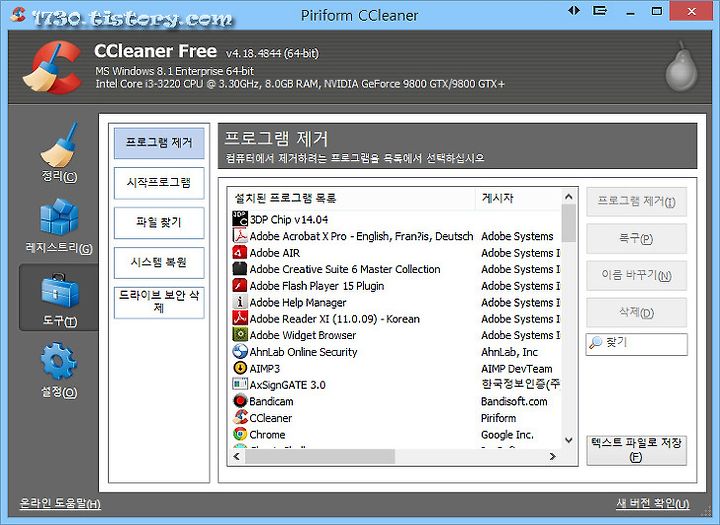The height and width of the screenshot is (525, 720).
Task: Click the Piriform publisher cell
Action: (498, 418)
